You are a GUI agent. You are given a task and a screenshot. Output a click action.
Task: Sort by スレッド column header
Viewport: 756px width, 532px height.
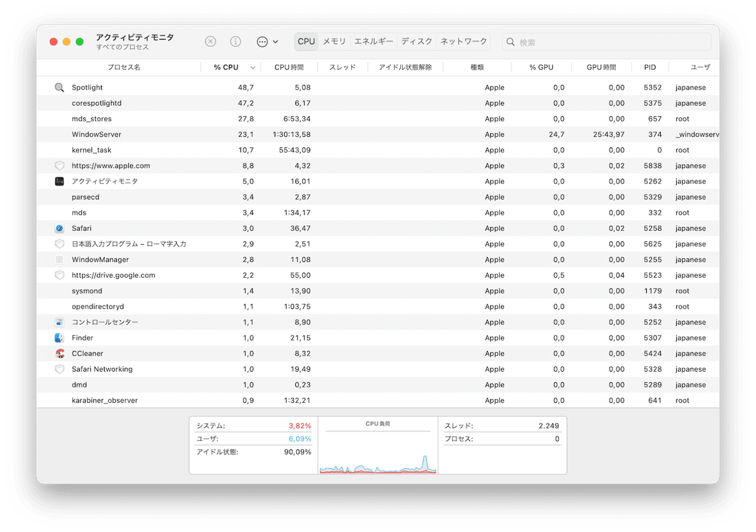pyautogui.click(x=343, y=67)
